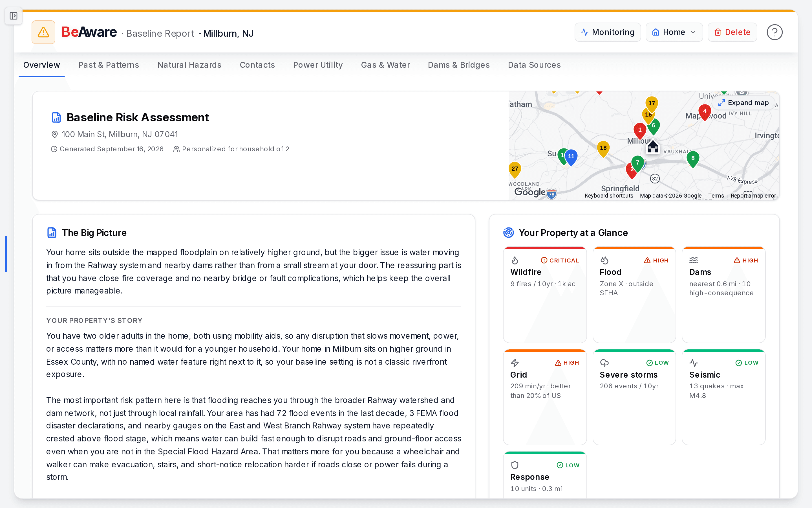Click the target icon beside Your Property at a Glance

pos(509,233)
